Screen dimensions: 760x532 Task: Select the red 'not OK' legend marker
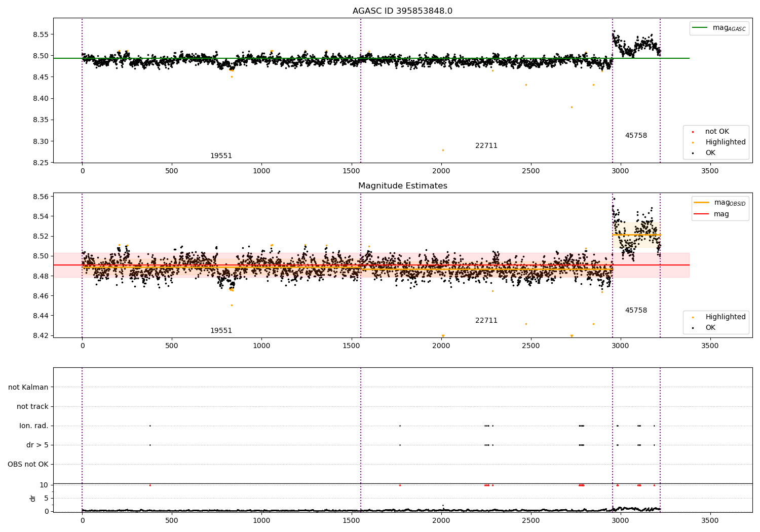tap(693, 132)
